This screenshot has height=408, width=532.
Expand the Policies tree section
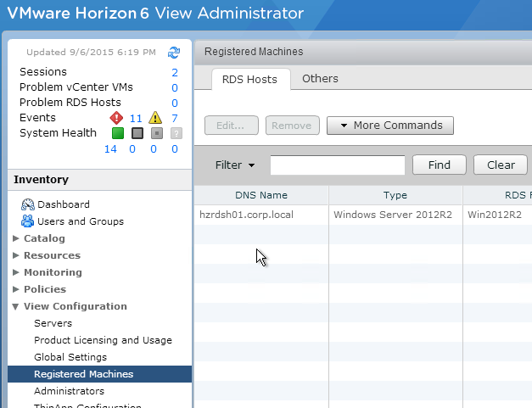15,289
